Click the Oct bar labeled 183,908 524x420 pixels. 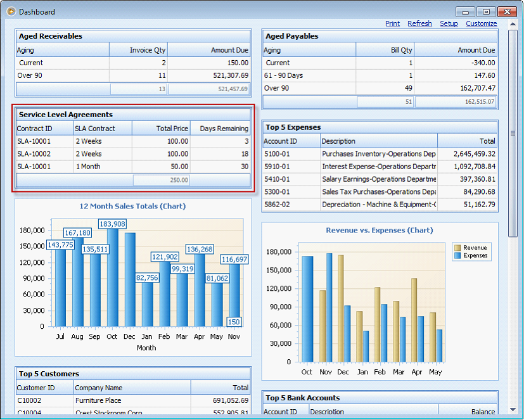[113, 278]
